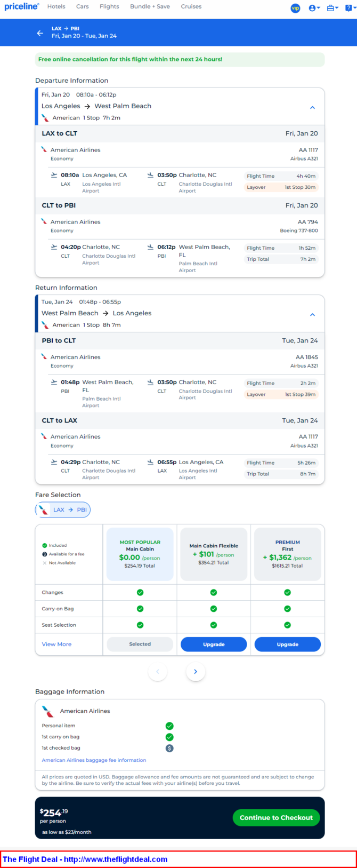The height and width of the screenshot is (868, 357).
Task: Select the Main Cabin fare card
Action: coord(140,554)
